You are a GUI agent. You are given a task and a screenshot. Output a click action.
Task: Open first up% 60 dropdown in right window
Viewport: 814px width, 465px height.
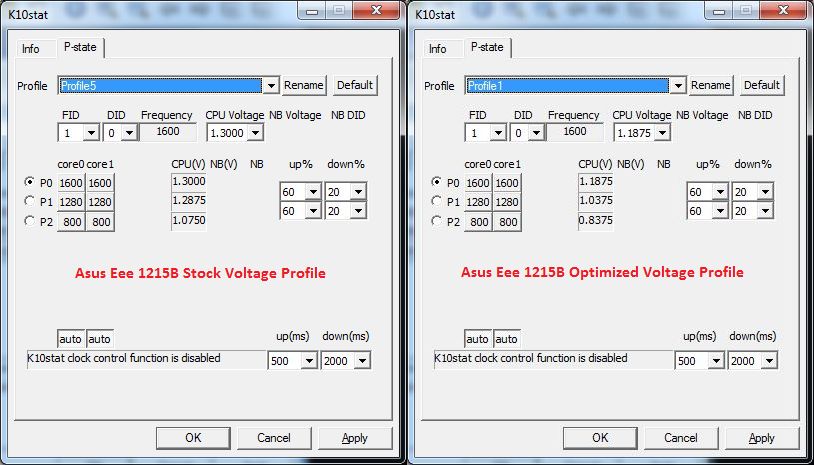click(720, 192)
